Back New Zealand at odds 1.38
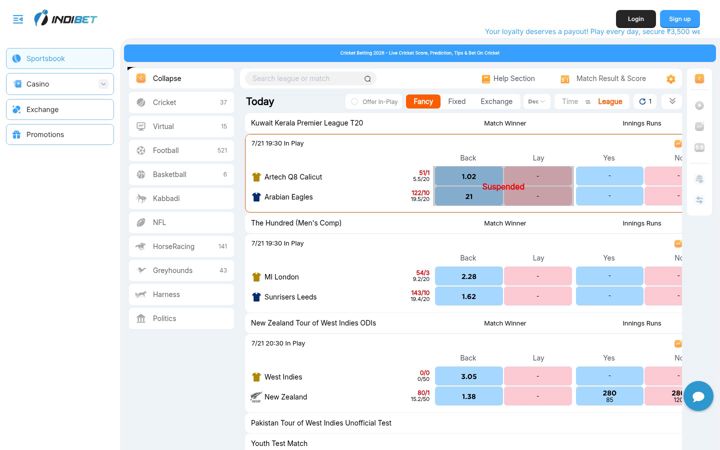 [x=469, y=396]
